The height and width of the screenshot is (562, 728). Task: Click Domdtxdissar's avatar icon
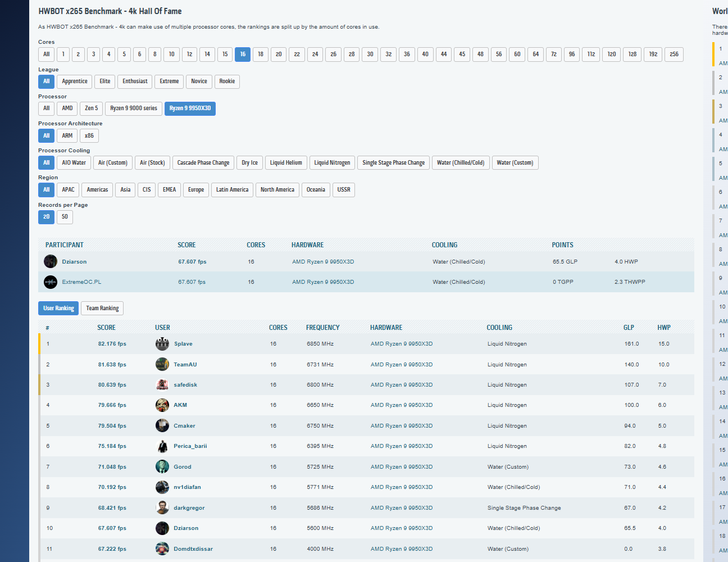[162, 549]
